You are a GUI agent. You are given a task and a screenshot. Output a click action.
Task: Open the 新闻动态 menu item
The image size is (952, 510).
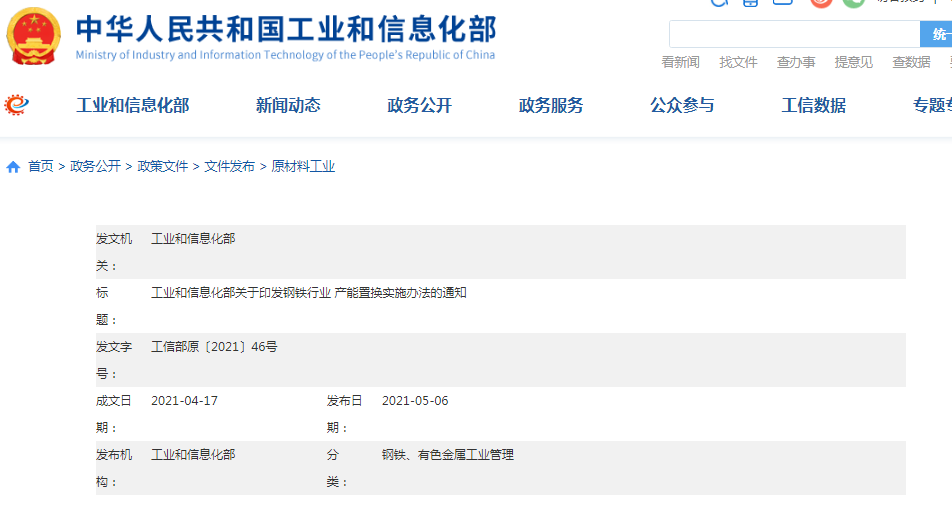[288, 105]
